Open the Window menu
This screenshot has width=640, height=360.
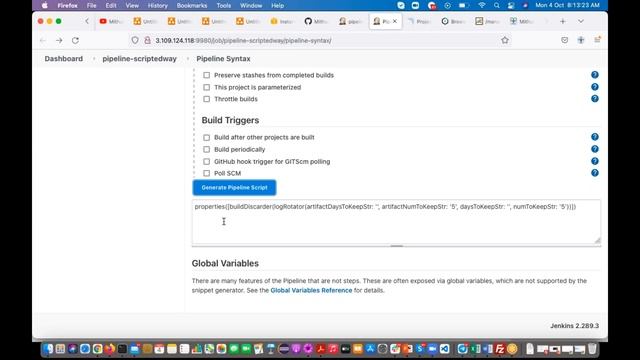(x=251, y=5)
